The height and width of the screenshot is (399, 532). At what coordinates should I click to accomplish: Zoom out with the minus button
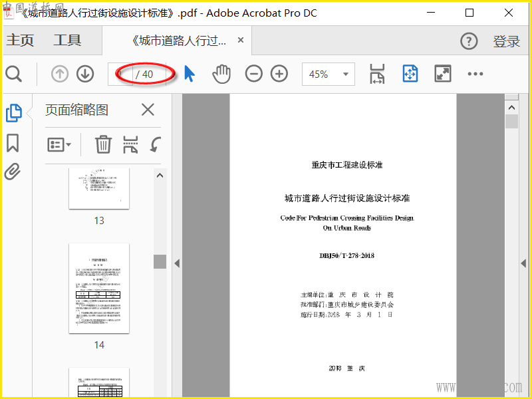(254, 74)
